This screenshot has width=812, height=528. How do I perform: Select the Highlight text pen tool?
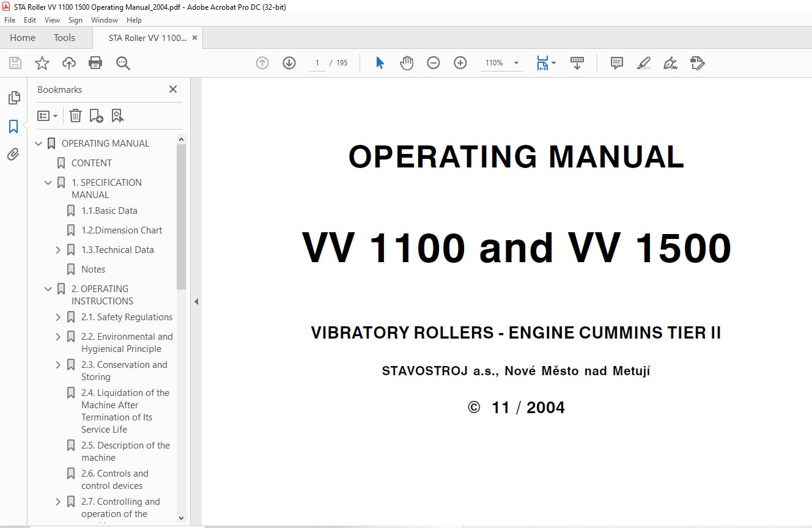tap(643, 63)
